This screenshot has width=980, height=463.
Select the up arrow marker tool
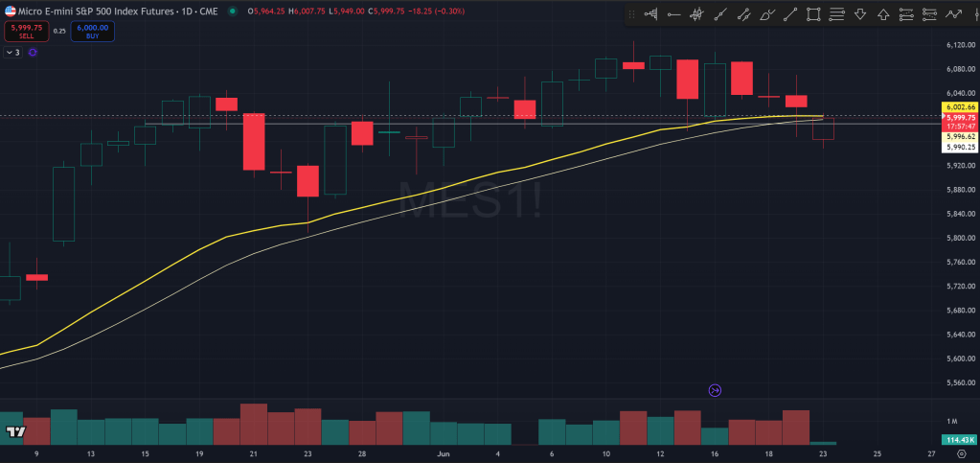click(882, 14)
